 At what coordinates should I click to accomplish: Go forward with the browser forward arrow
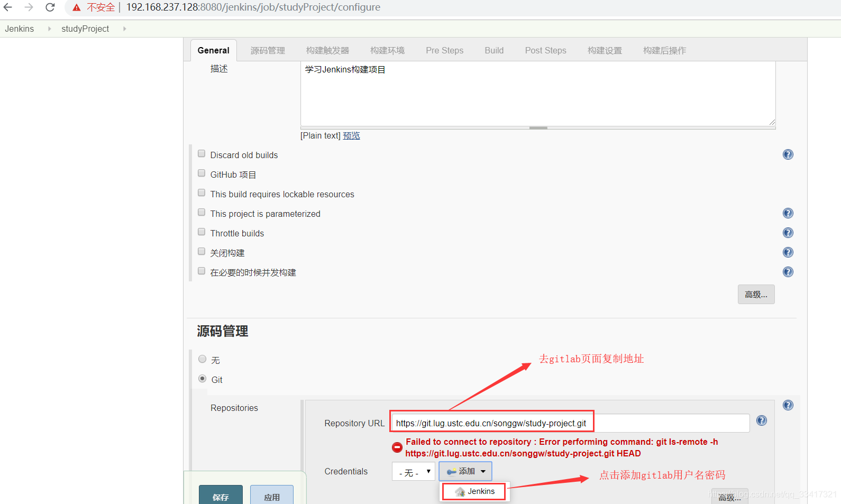coord(29,7)
